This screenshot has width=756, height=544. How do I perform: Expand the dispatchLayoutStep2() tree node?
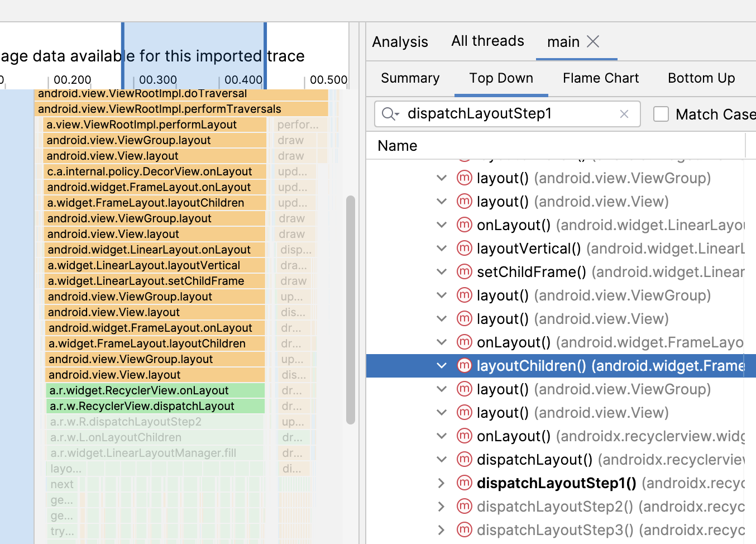click(441, 507)
